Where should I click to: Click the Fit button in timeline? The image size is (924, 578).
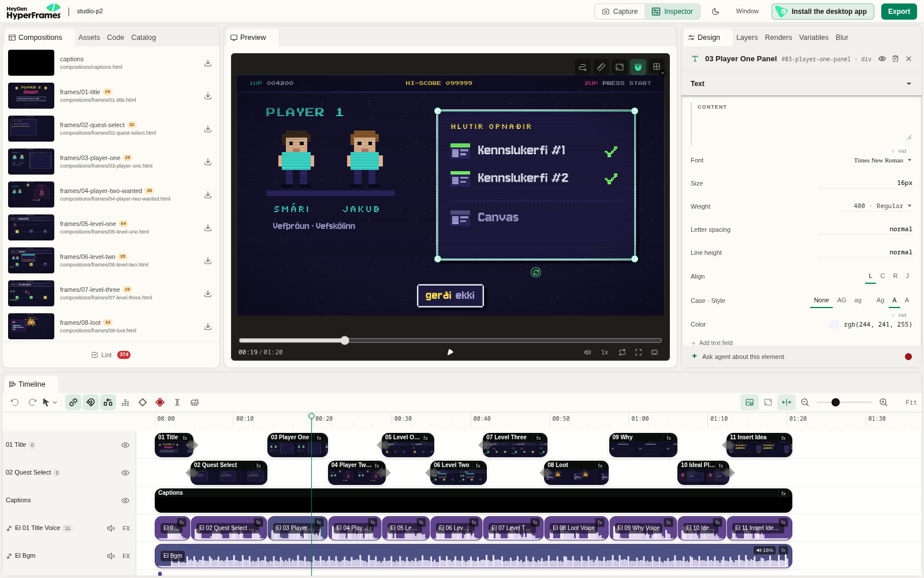[911, 402]
